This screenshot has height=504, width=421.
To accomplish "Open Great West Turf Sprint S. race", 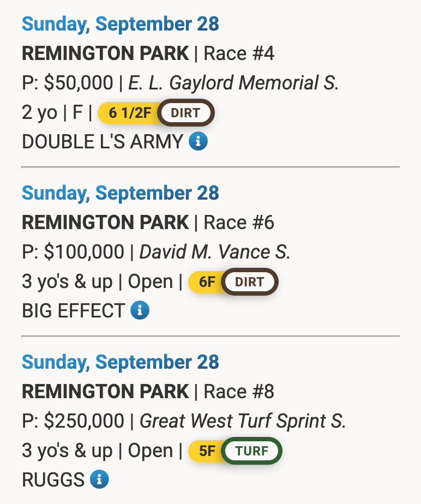I will (243, 422).
